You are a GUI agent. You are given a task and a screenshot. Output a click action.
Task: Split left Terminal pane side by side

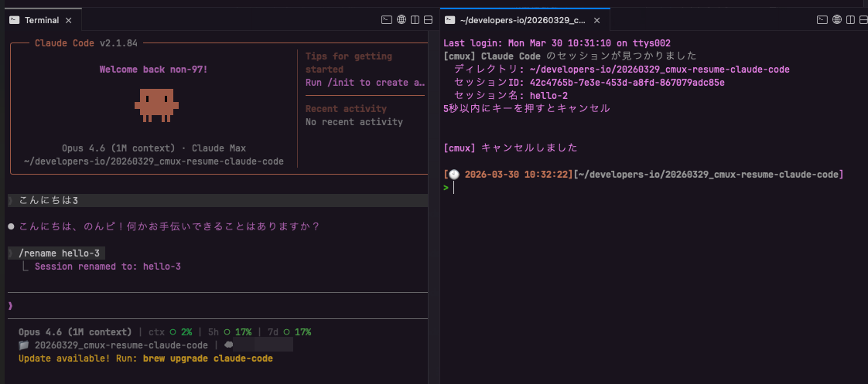pyautogui.click(x=415, y=20)
